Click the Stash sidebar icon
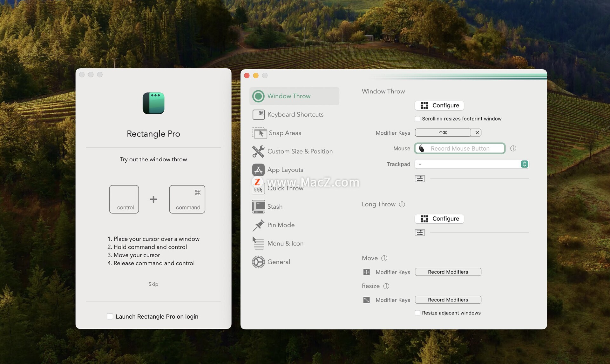Viewport: 610px width, 364px height. (258, 206)
